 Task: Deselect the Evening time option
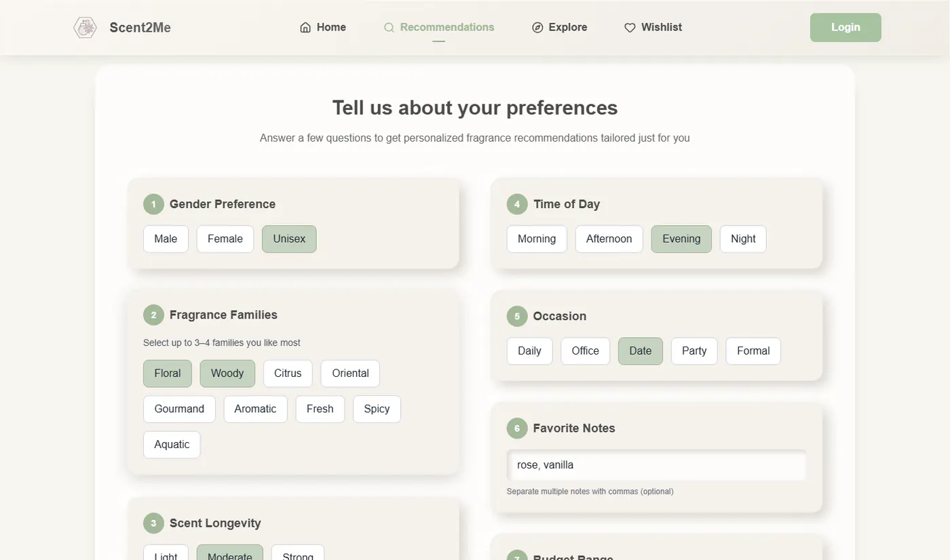tap(681, 239)
